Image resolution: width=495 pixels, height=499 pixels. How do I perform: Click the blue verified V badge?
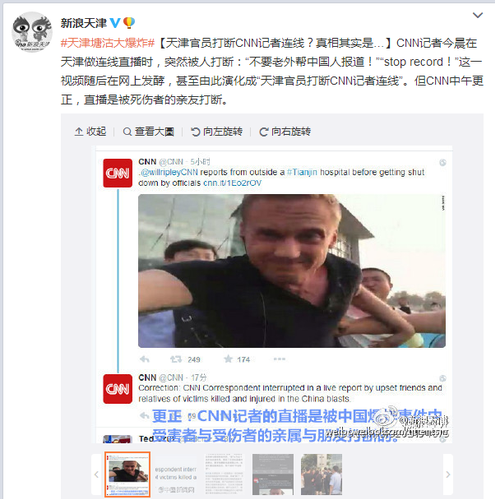(115, 23)
